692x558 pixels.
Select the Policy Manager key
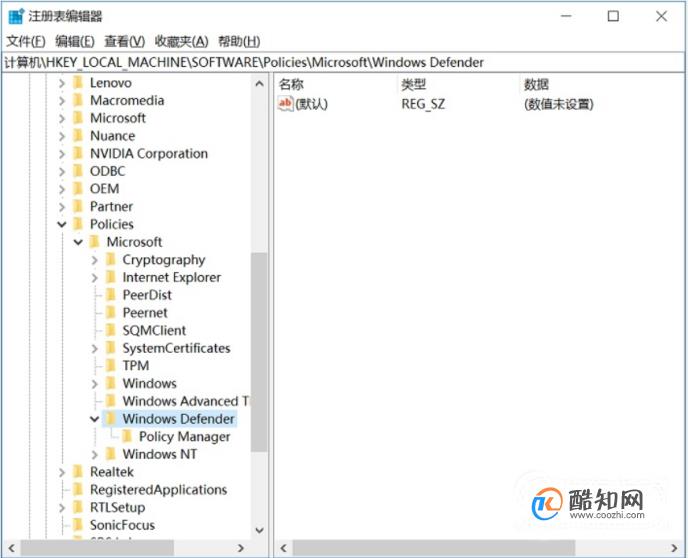(x=184, y=437)
